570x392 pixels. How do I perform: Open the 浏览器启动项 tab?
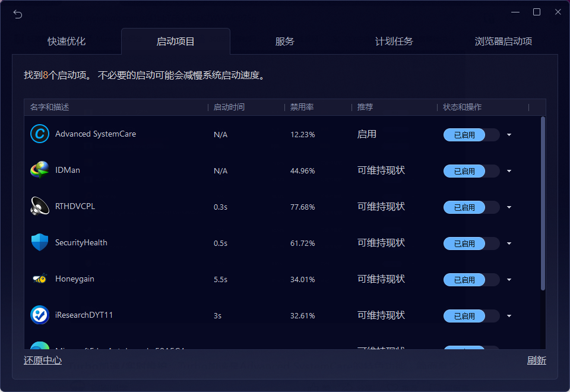pyautogui.click(x=503, y=41)
